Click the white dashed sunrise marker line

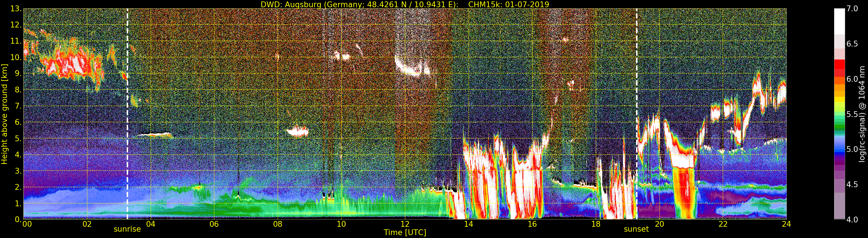tap(127, 114)
